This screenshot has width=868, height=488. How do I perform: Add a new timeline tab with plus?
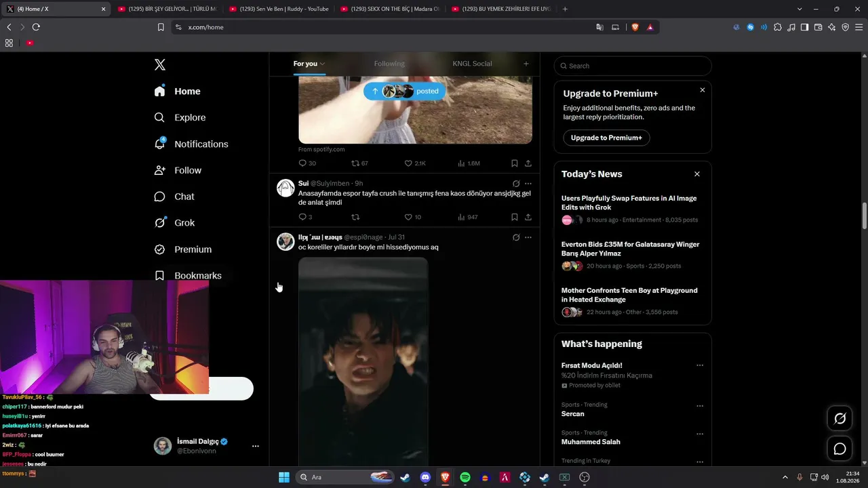coord(526,64)
